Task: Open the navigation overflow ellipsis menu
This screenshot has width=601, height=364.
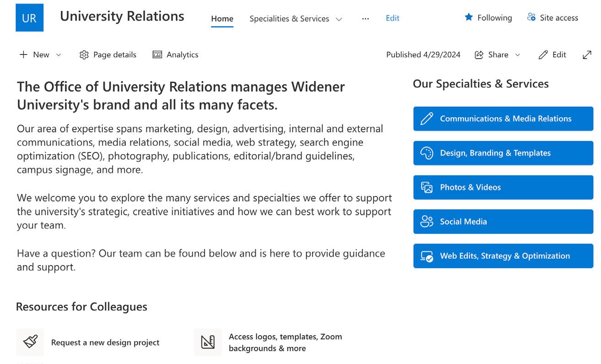Action: tap(365, 19)
